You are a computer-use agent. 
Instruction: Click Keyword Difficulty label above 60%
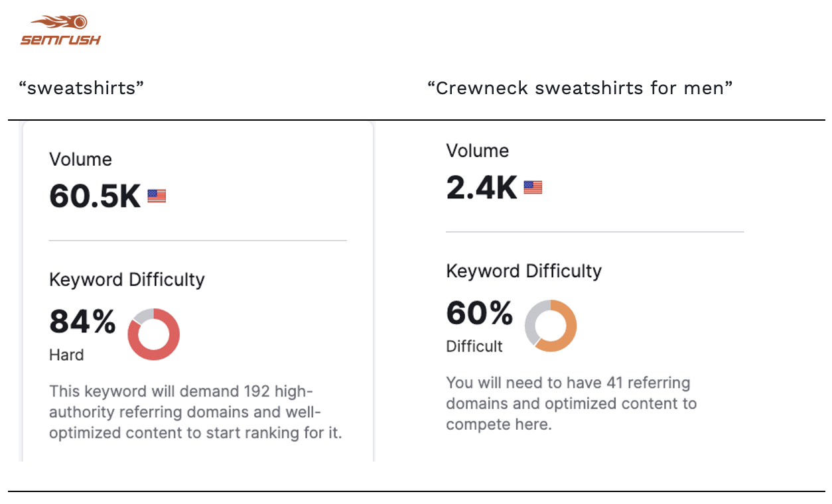(x=523, y=271)
